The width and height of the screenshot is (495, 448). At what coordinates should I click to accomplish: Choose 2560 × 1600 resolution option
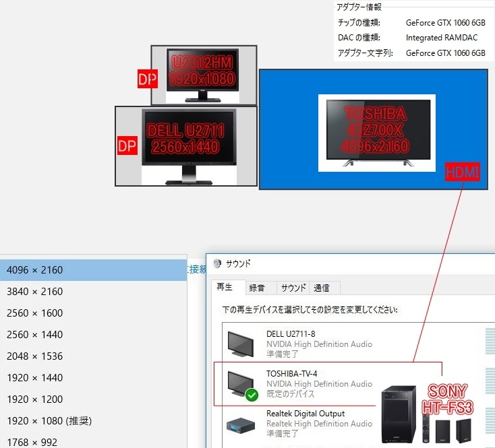click(94, 313)
